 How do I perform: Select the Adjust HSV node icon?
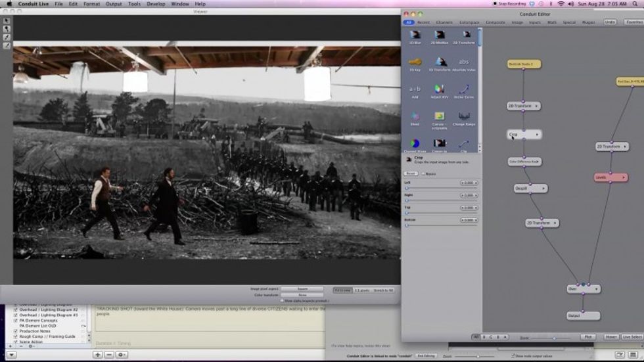(440, 89)
